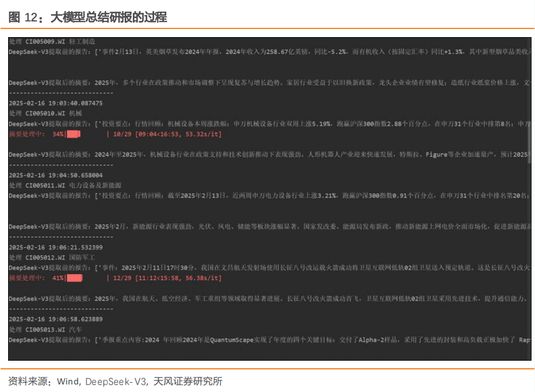Viewport: 535px width, 392px height.
Task: Click the line '处理 CI005009.WI 轻工制造'
Action: tap(52, 41)
